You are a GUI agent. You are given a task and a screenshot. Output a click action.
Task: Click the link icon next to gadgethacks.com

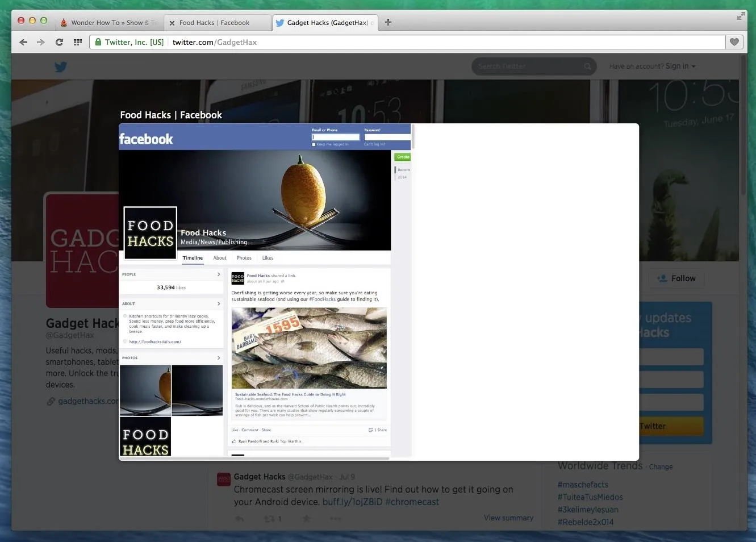pos(51,401)
